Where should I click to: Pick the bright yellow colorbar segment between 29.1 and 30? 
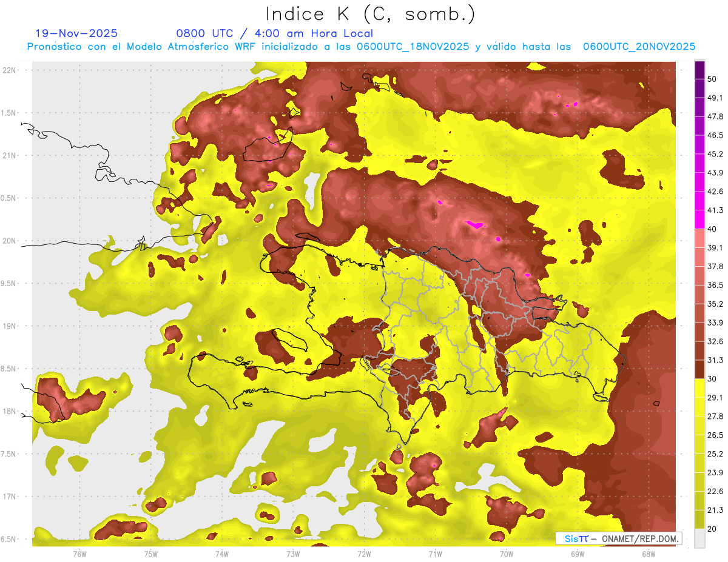(699, 388)
